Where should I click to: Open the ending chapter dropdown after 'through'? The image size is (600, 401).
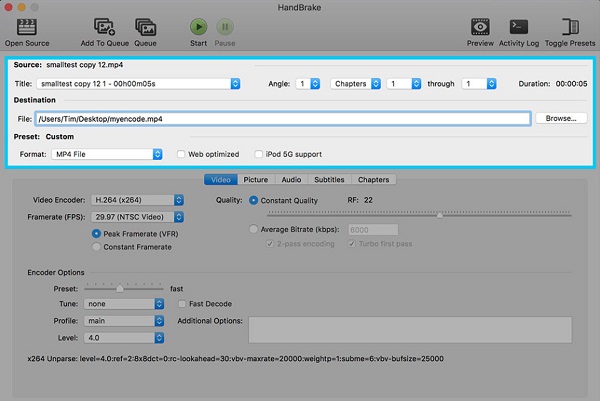(479, 83)
